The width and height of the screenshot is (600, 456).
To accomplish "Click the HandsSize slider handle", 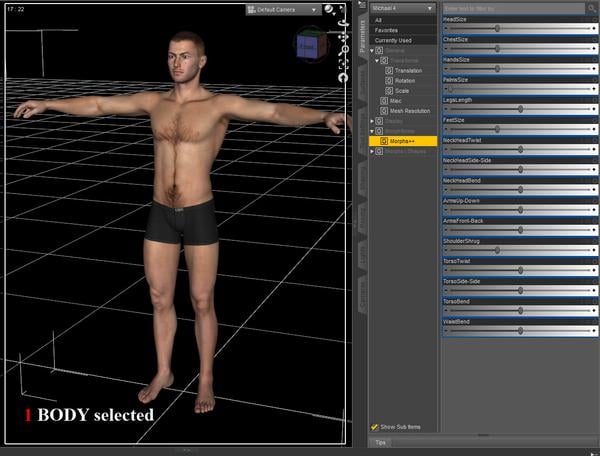I will (497, 69).
